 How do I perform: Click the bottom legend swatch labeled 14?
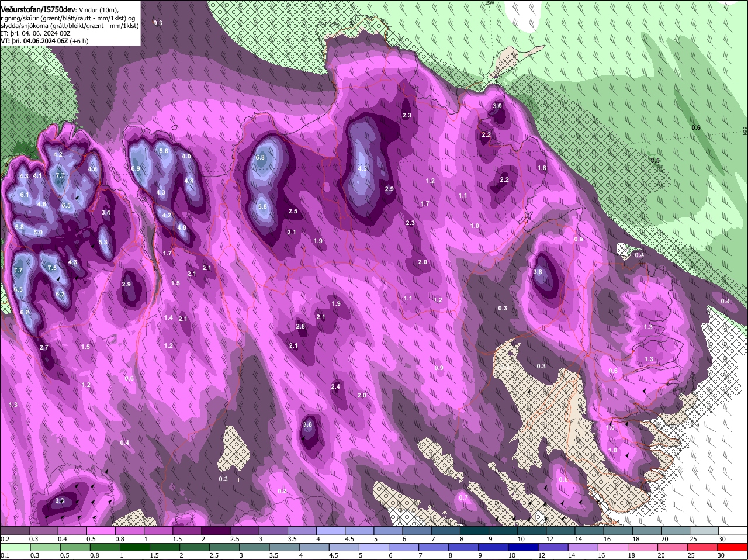pos(583,547)
